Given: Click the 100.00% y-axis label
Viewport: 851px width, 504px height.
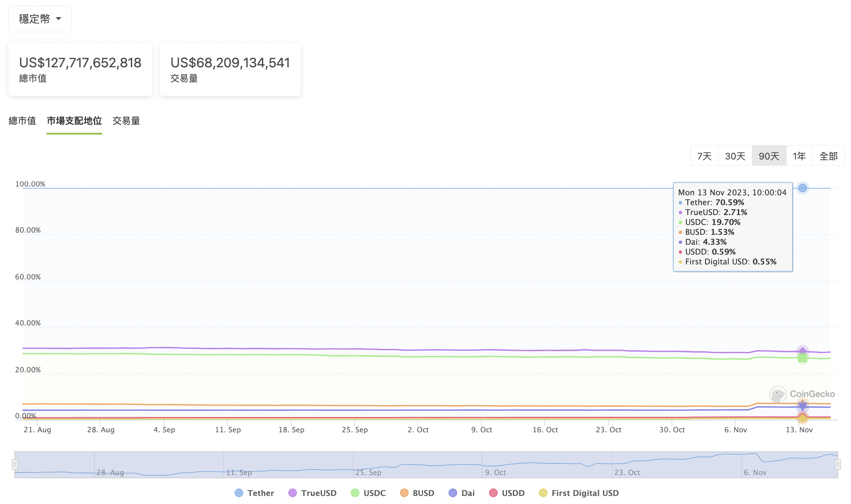Looking at the screenshot, I should [30, 184].
